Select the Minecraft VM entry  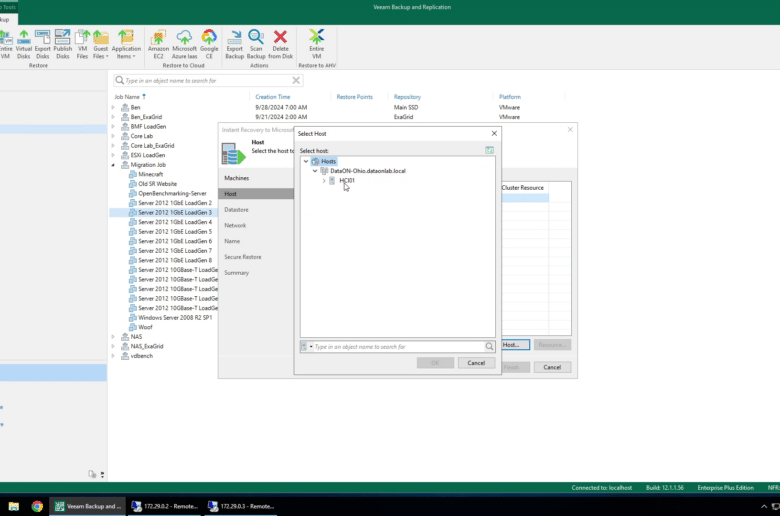pyautogui.click(x=150, y=174)
